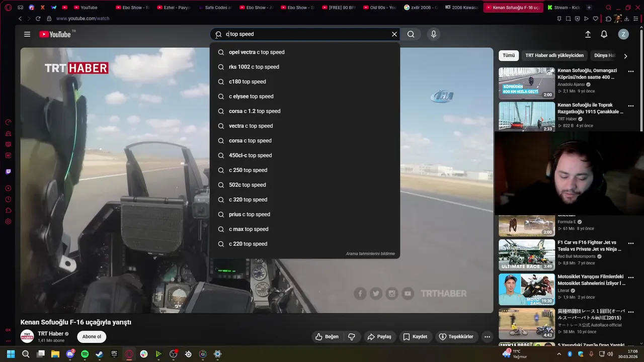Open the more actions ellipsis under video

click(487, 337)
